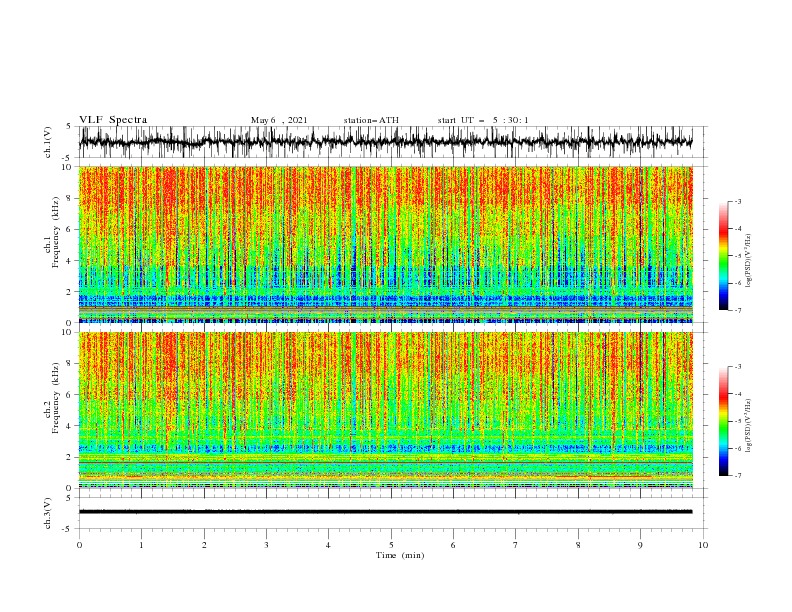
Task: Click the ch.1 spectrogram panel
Action: pos(385,244)
